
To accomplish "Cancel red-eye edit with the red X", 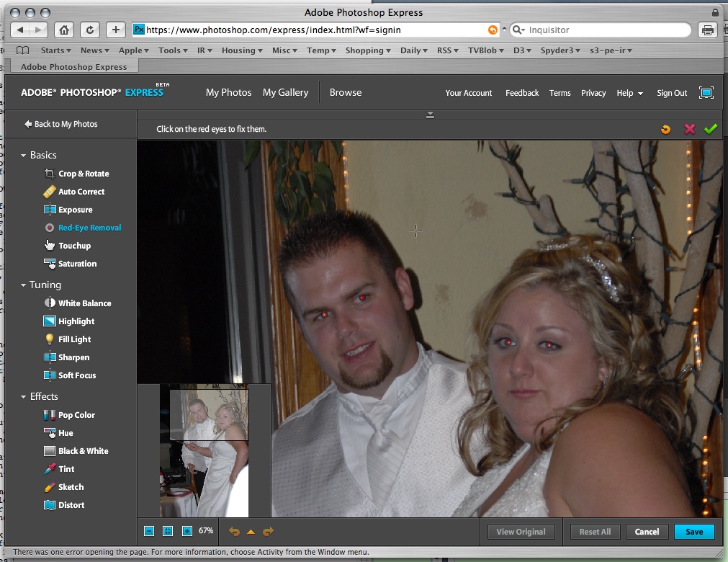I will [x=689, y=129].
